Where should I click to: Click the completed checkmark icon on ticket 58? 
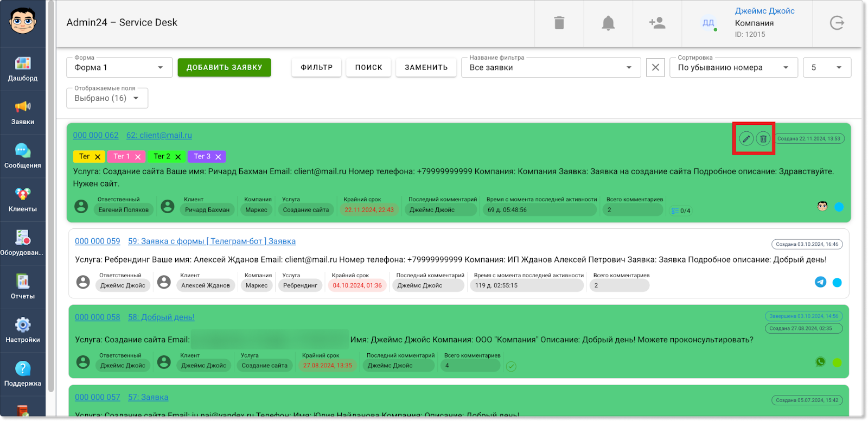point(511,366)
